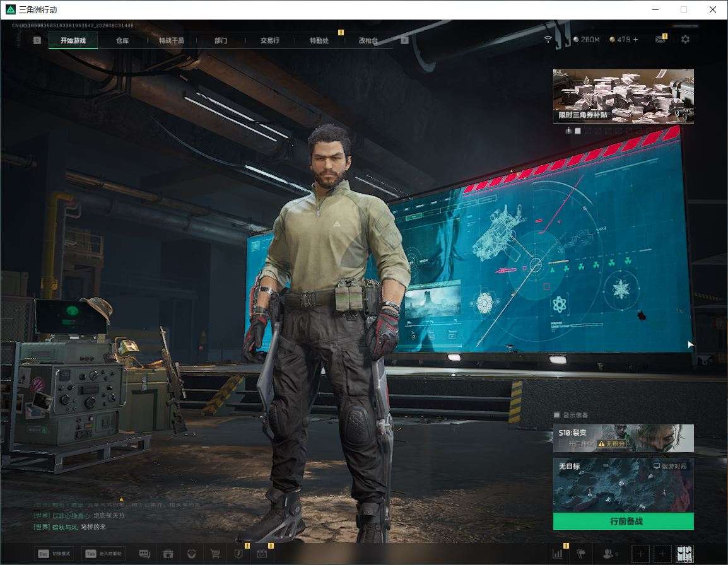Open the chat bubble icon
Image resolution: width=728 pixels, height=565 pixels.
[144, 554]
